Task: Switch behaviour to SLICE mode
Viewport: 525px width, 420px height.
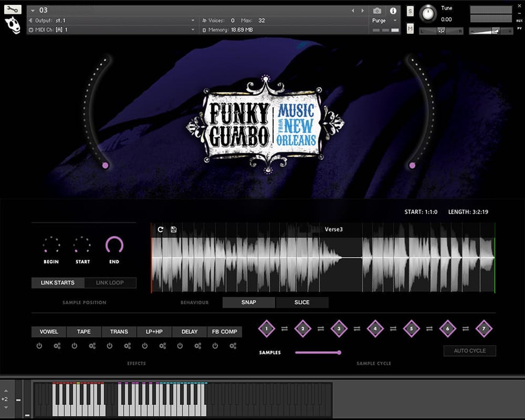Action: [302, 302]
